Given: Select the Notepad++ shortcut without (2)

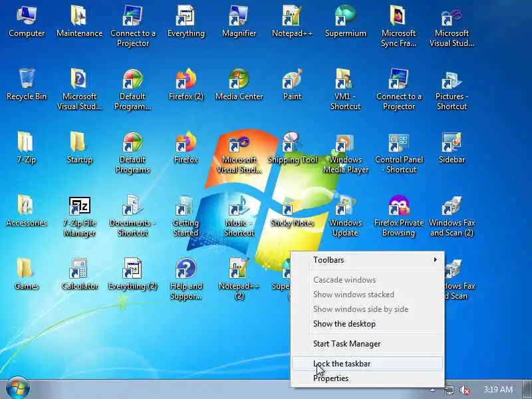Looking at the screenshot, I should [x=292, y=21].
